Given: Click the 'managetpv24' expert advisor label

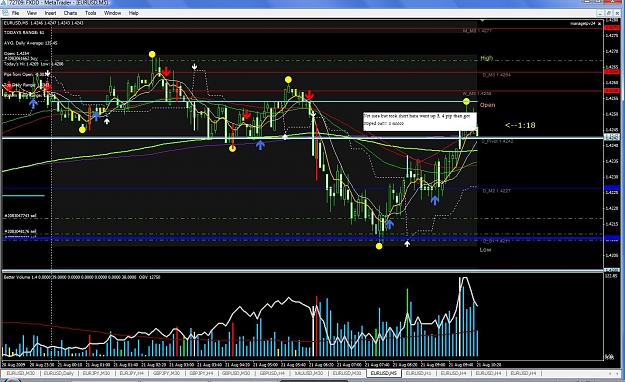Looking at the screenshot, I should point(582,24).
